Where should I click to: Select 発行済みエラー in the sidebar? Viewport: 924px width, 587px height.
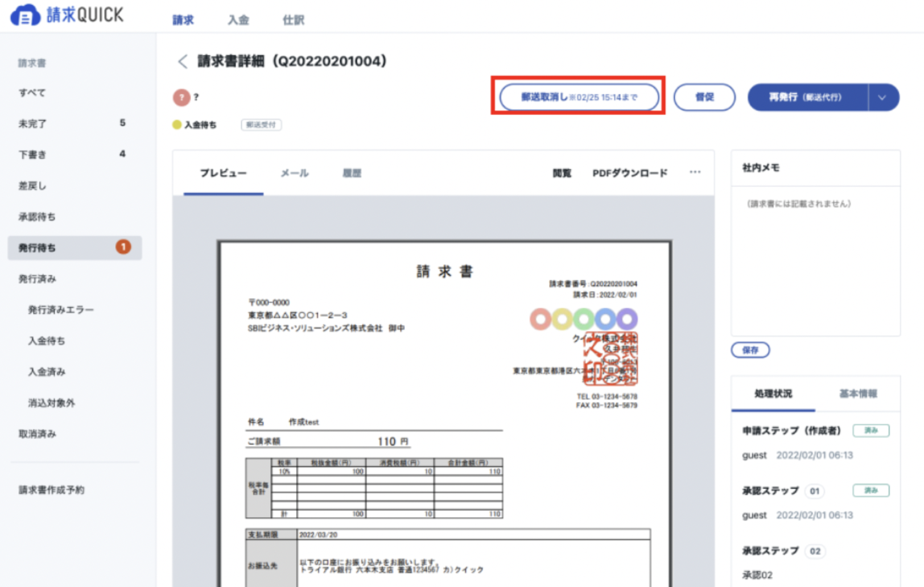point(75,309)
